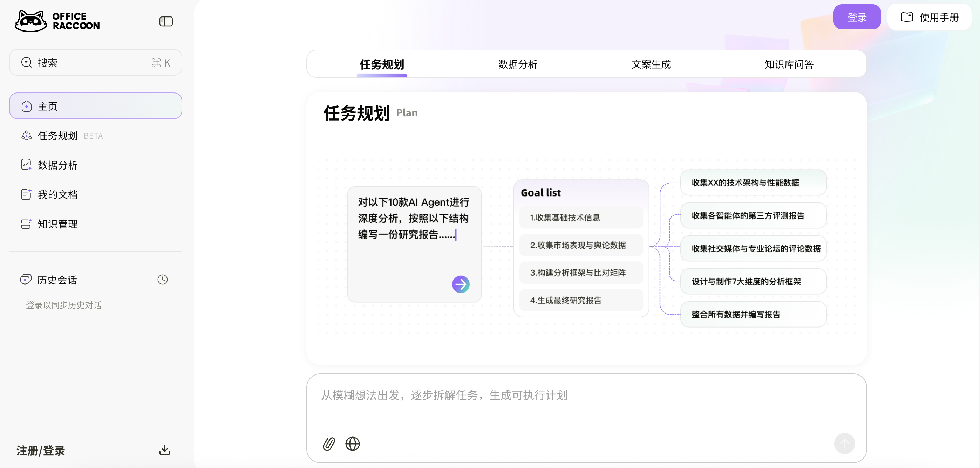The image size is (980, 468).
Task: Switch to the 文案生成 tab
Action: pyautogui.click(x=651, y=64)
